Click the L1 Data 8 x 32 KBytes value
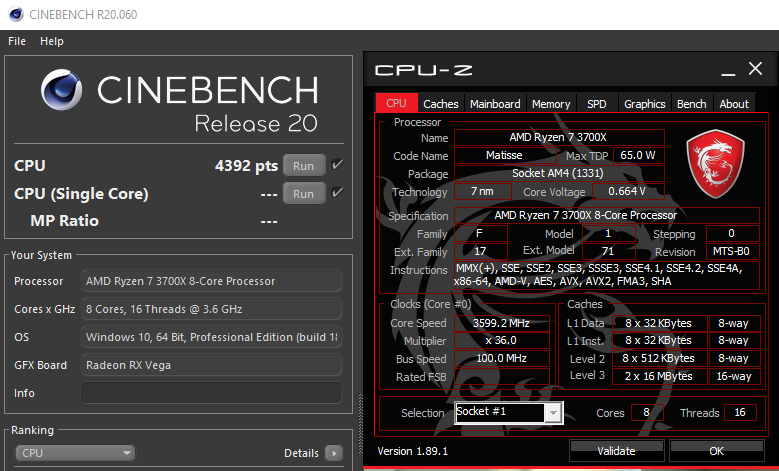Viewport: 779px width, 471px height. pos(659,323)
